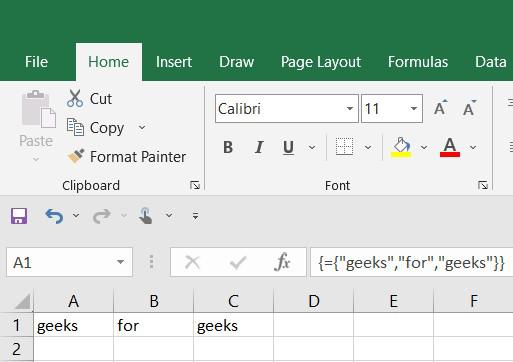Viewport: 513px width, 362px height.
Task: Switch to the Home tab
Action: [109, 62]
